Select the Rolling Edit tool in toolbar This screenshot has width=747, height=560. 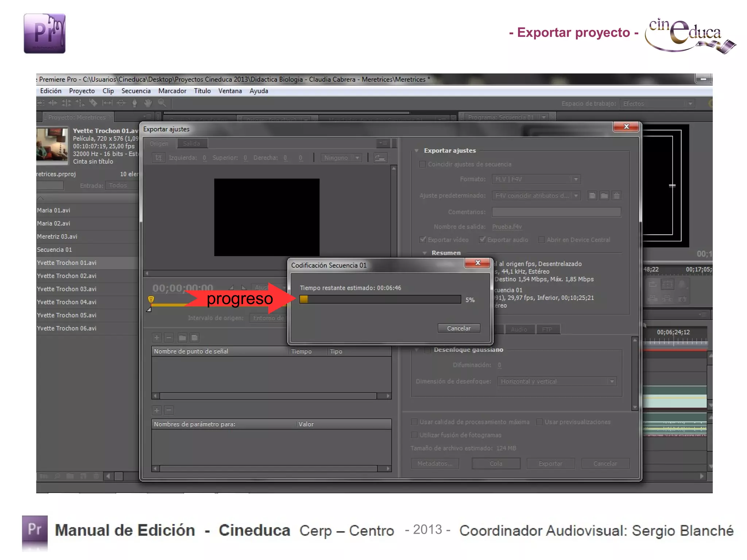click(x=66, y=103)
